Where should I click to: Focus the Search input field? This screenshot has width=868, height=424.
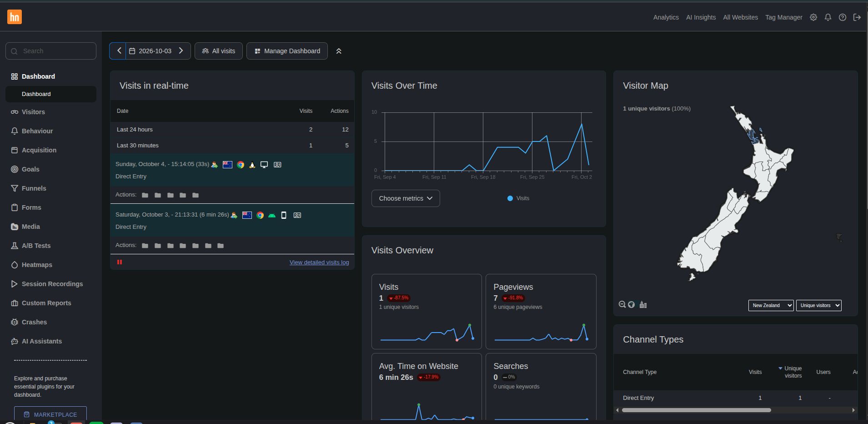(x=51, y=51)
